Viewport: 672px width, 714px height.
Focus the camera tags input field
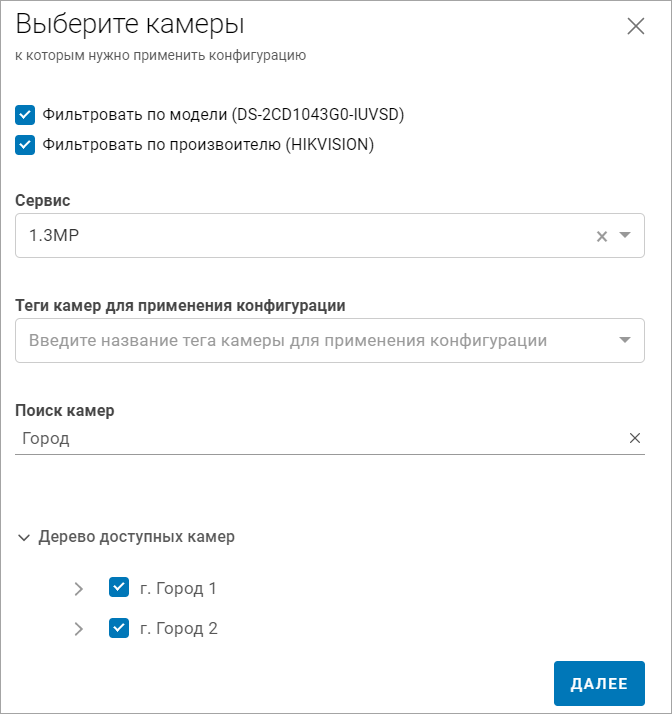point(300,340)
